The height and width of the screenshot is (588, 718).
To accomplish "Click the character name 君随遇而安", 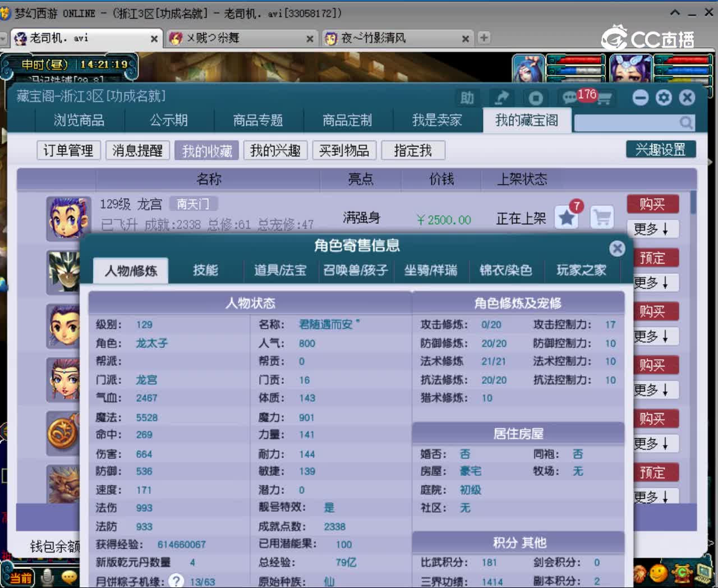I will pos(329,324).
